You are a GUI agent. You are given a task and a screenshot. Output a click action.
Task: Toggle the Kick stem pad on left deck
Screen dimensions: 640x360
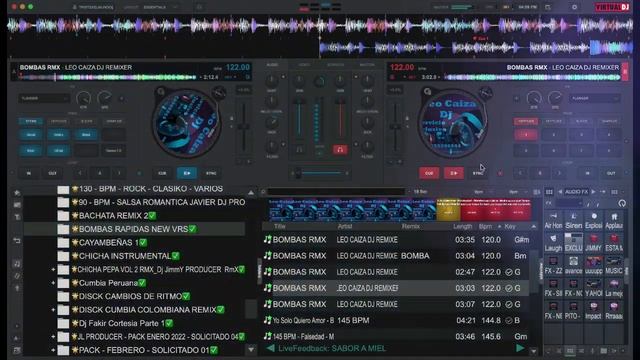click(x=31, y=151)
